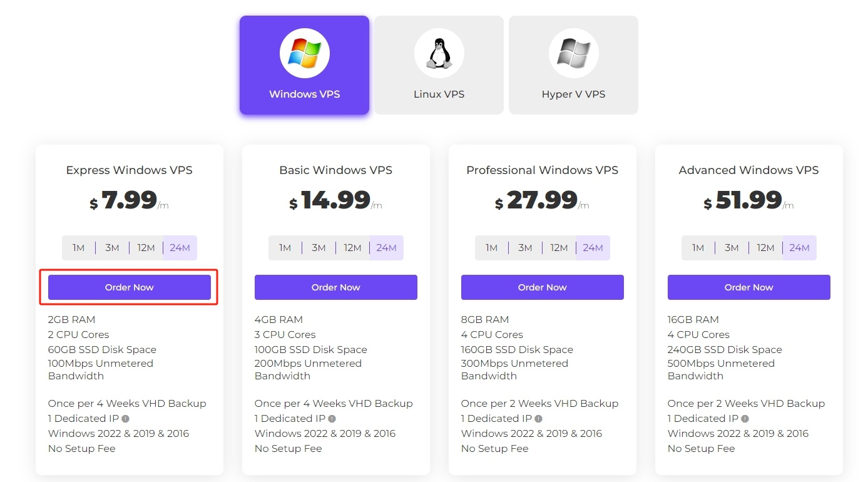Switch to the Linux VPS tab

(439, 65)
